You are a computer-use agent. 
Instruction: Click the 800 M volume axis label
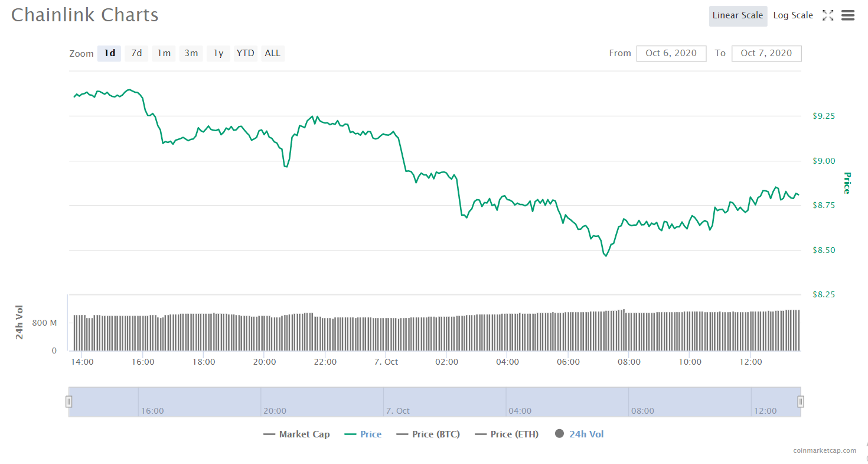tap(45, 323)
